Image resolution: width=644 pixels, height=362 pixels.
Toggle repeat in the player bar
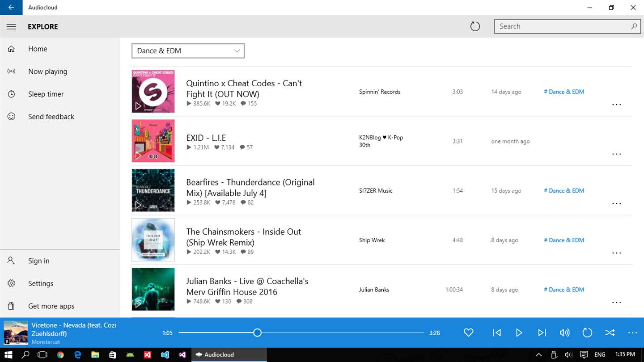tap(587, 333)
